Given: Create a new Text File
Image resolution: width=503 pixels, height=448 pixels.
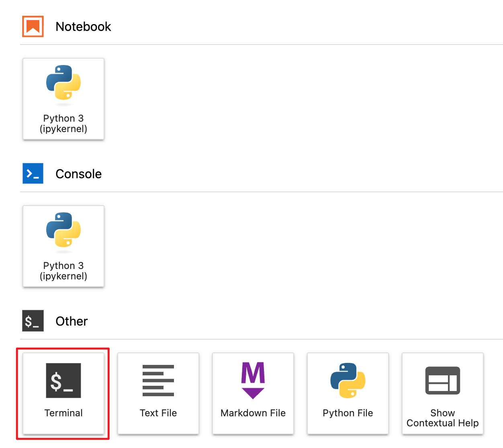Looking at the screenshot, I should click(158, 393).
